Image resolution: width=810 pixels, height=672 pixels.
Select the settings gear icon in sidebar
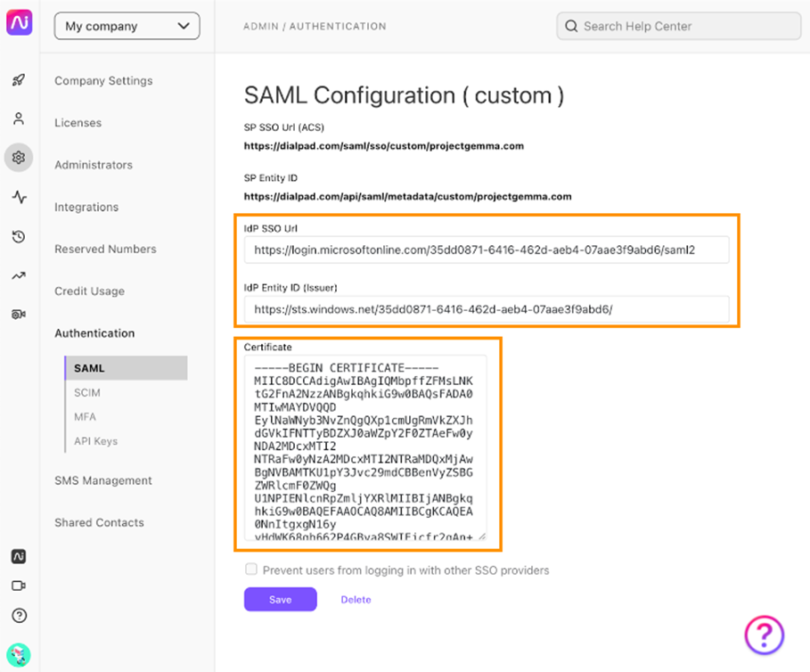[x=19, y=157]
